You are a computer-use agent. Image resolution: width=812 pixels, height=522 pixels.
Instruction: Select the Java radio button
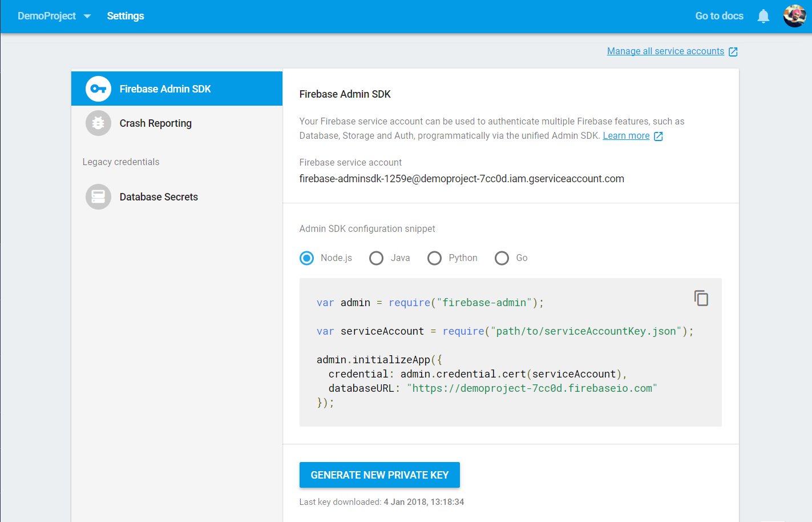click(376, 258)
